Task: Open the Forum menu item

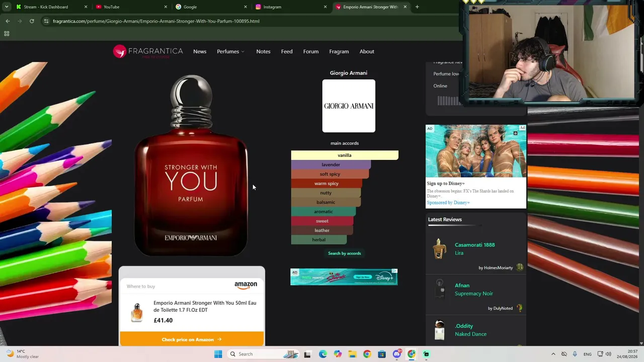Action: pyautogui.click(x=311, y=51)
